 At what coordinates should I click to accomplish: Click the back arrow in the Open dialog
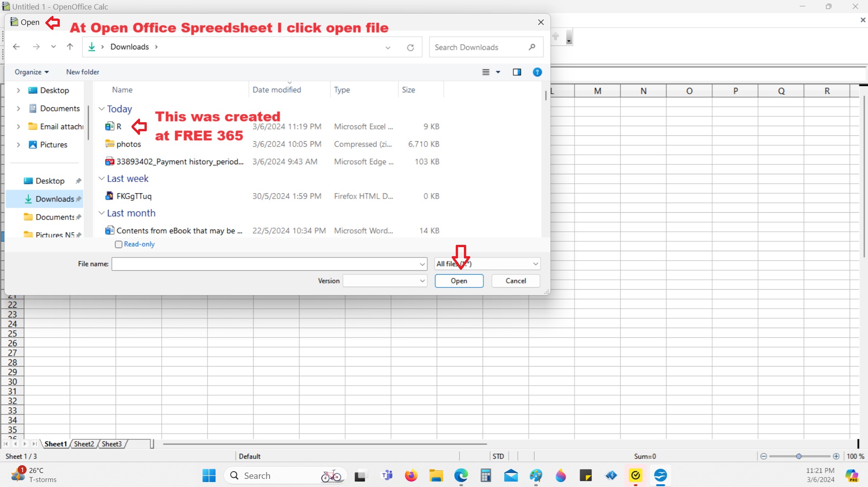pos(16,47)
